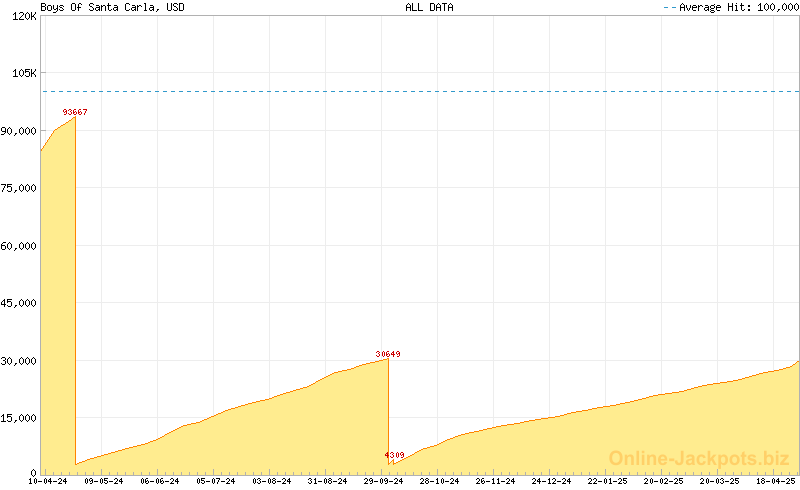Click the 105K y-axis label
Image resolution: width=800 pixels, height=490 pixels.
click(24, 74)
